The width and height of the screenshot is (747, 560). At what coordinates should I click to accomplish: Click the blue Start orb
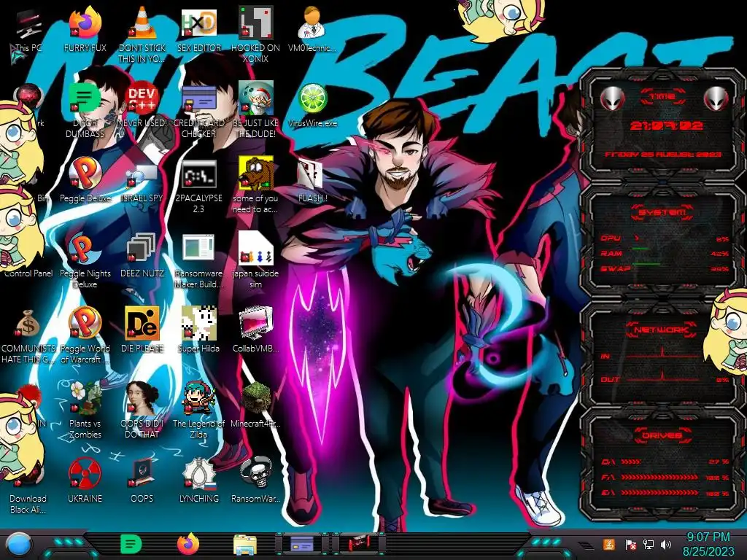(x=18, y=545)
